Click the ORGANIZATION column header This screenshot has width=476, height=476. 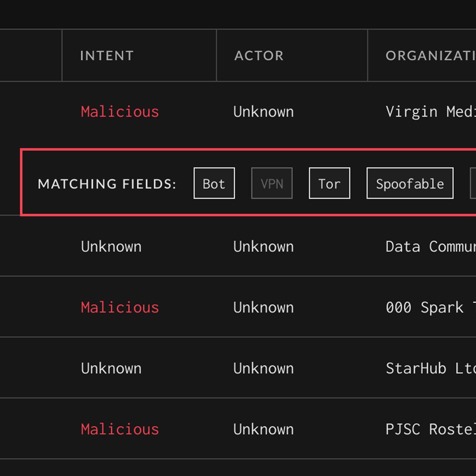(x=430, y=56)
